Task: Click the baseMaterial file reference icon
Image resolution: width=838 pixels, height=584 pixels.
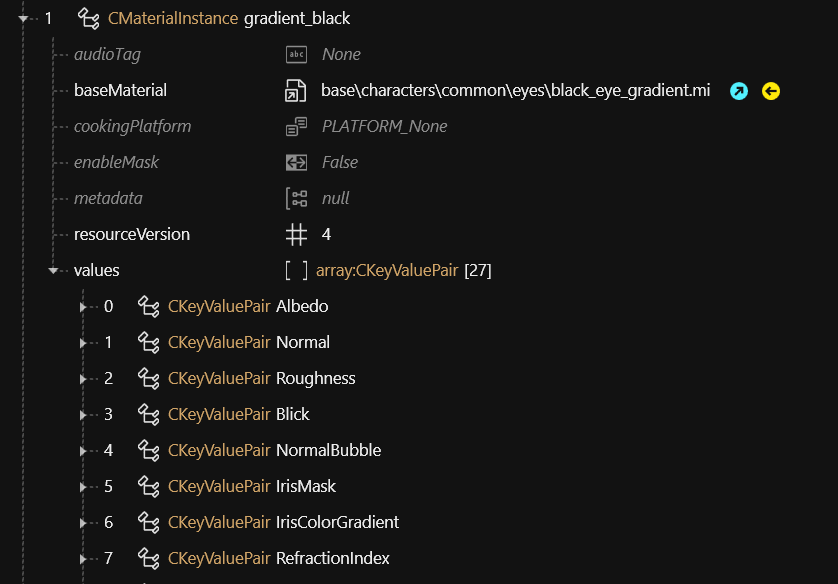Action: [296, 91]
